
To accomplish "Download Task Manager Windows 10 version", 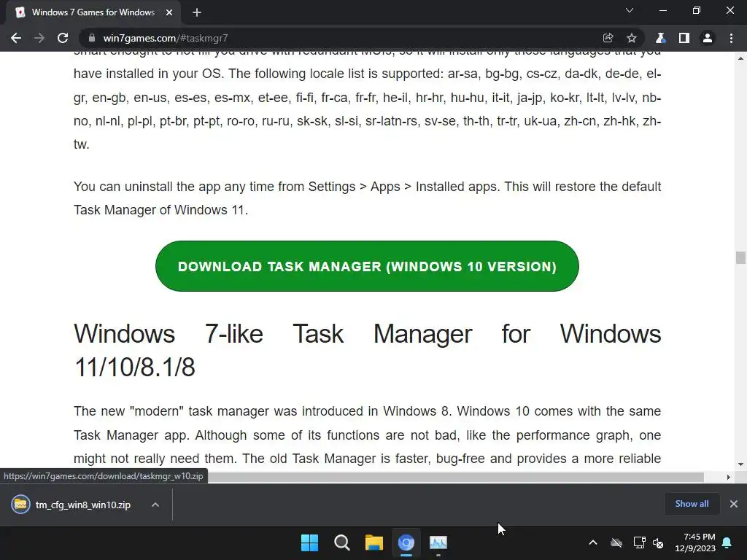I will (x=367, y=266).
